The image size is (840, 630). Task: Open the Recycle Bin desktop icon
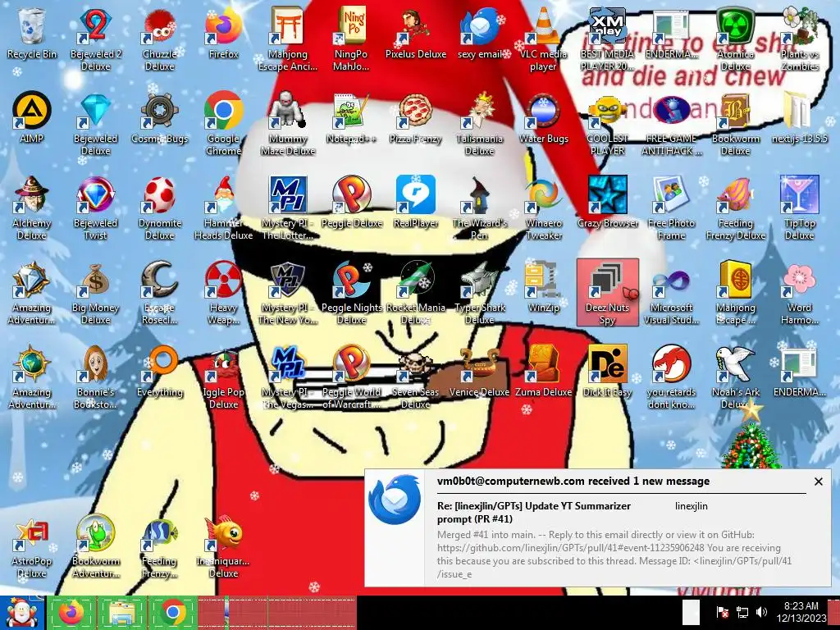[x=32, y=34]
